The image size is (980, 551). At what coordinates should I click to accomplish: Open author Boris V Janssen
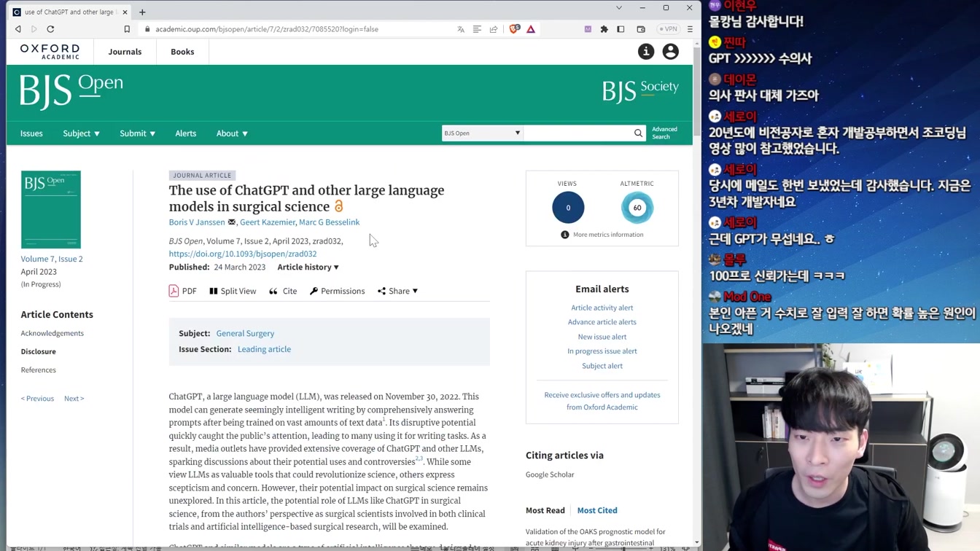coord(197,222)
